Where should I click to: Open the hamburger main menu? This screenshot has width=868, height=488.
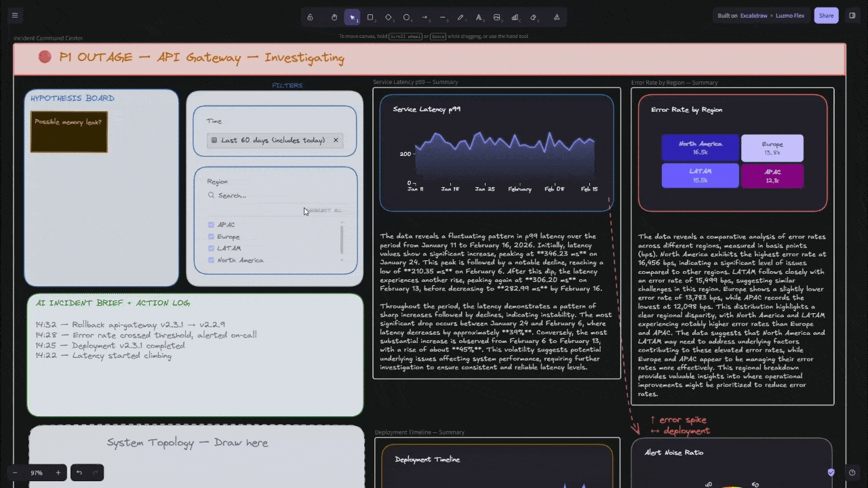15,16
